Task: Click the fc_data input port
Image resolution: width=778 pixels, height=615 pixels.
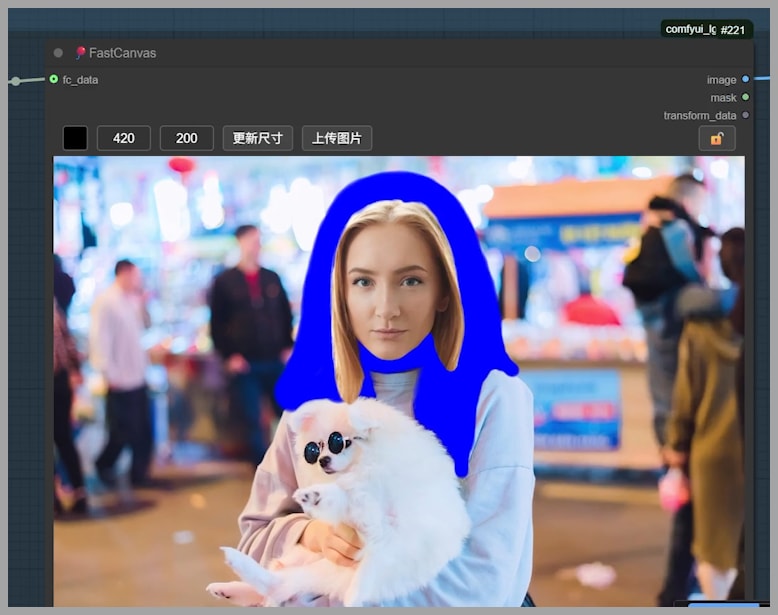Action: click(x=54, y=79)
